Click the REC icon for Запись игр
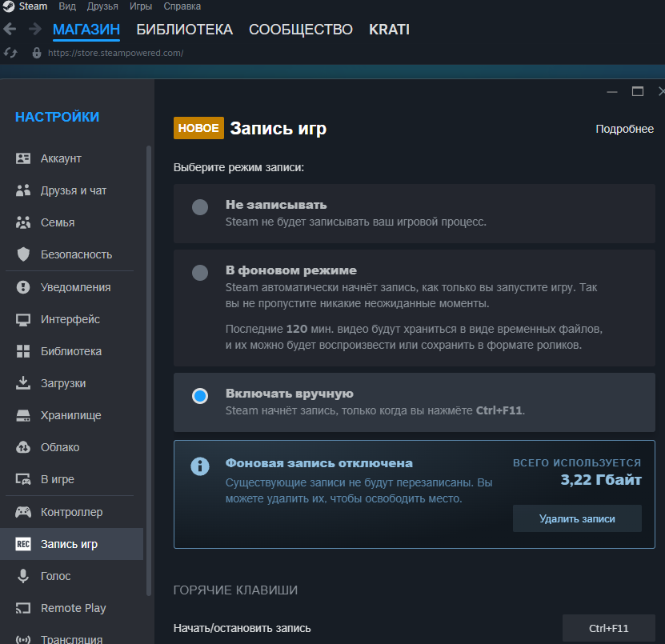This screenshot has height=644, width=665. click(x=23, y=543)
